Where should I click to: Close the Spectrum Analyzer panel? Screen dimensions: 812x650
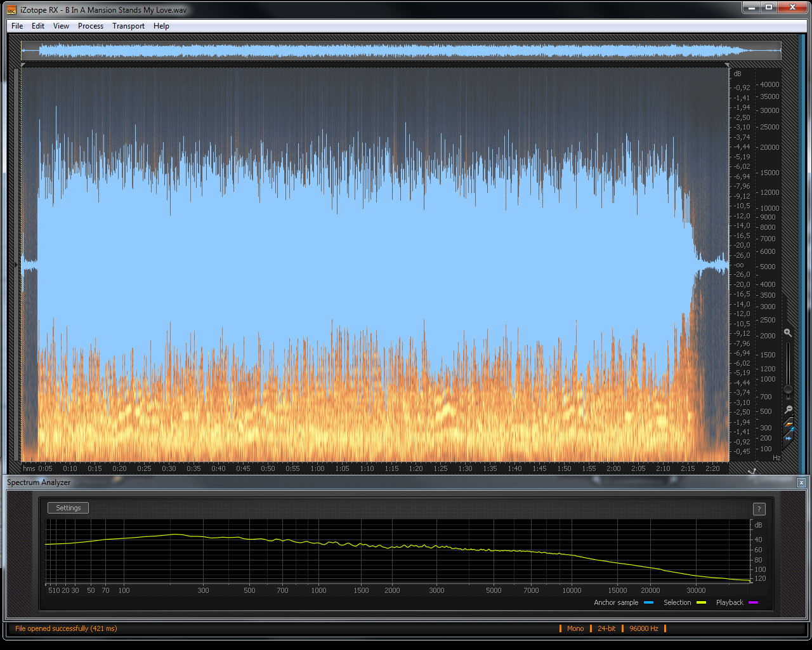pos(801,482)
